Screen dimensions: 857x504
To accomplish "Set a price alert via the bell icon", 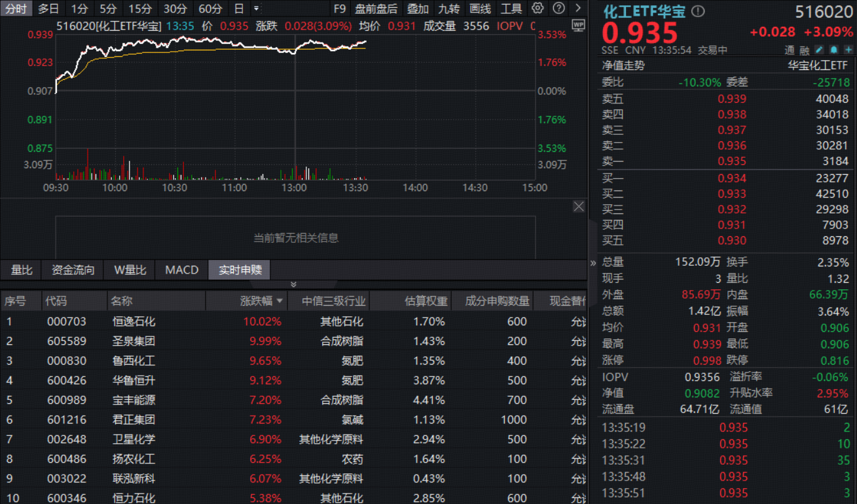I will (833, 50).
